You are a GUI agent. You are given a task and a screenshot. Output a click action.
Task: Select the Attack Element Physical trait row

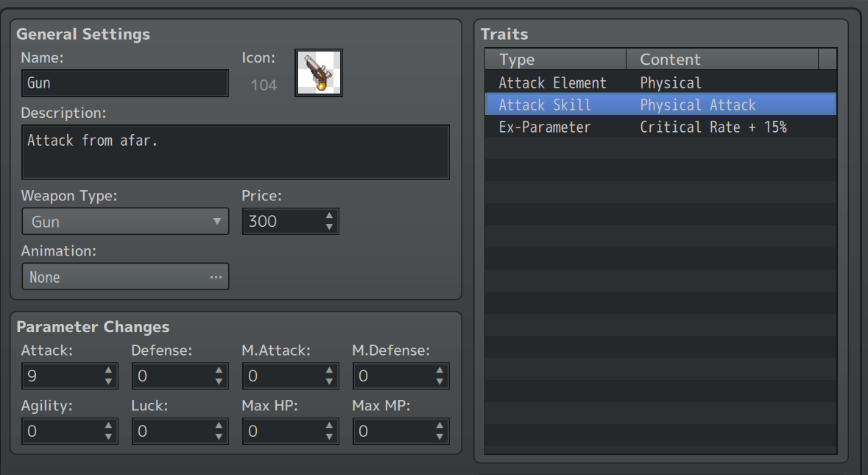pos(660,82)
